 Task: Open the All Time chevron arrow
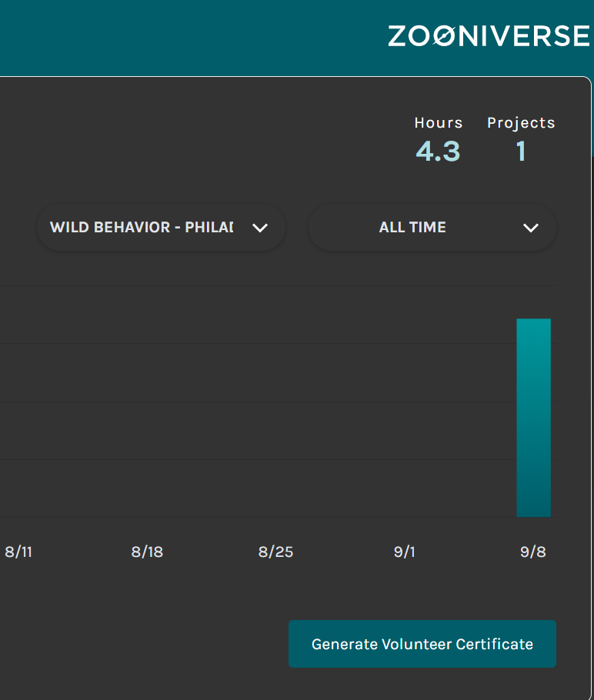tap(530, 228)
